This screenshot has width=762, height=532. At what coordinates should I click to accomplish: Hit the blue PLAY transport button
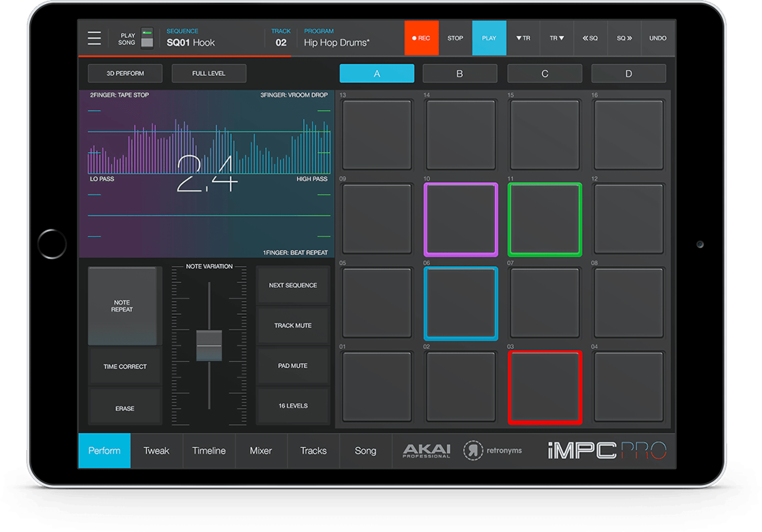tap(489, 38)
